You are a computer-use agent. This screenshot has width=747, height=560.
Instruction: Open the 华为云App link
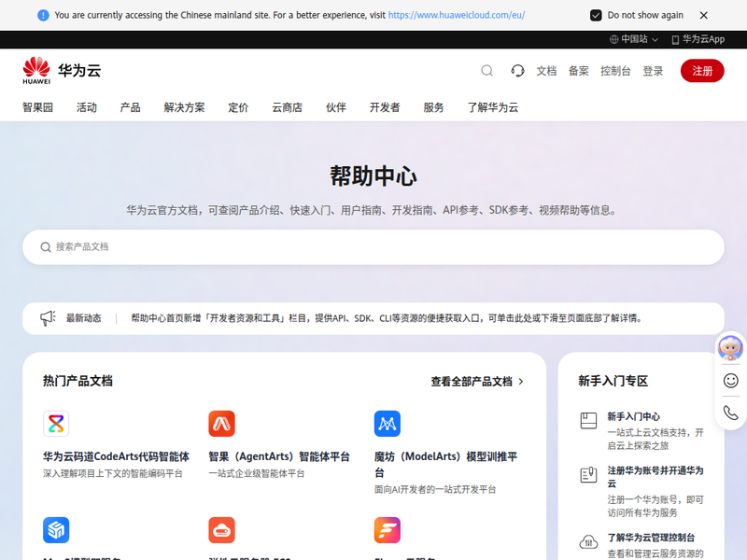698,39
